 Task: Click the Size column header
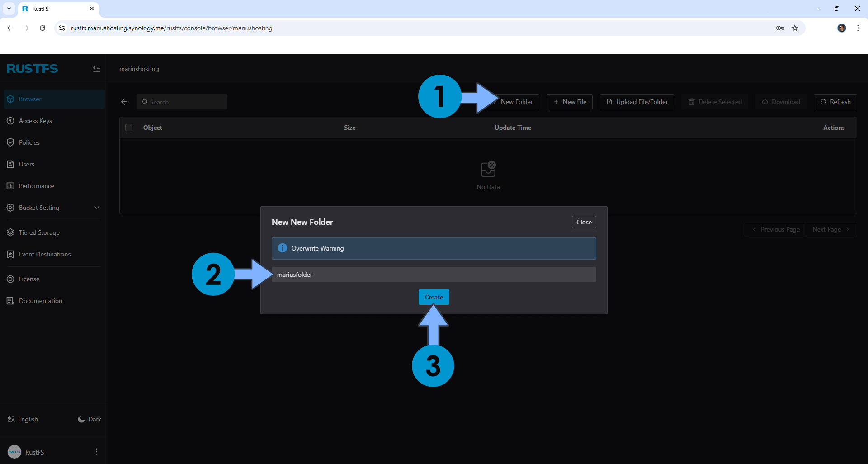pos(350,128)
